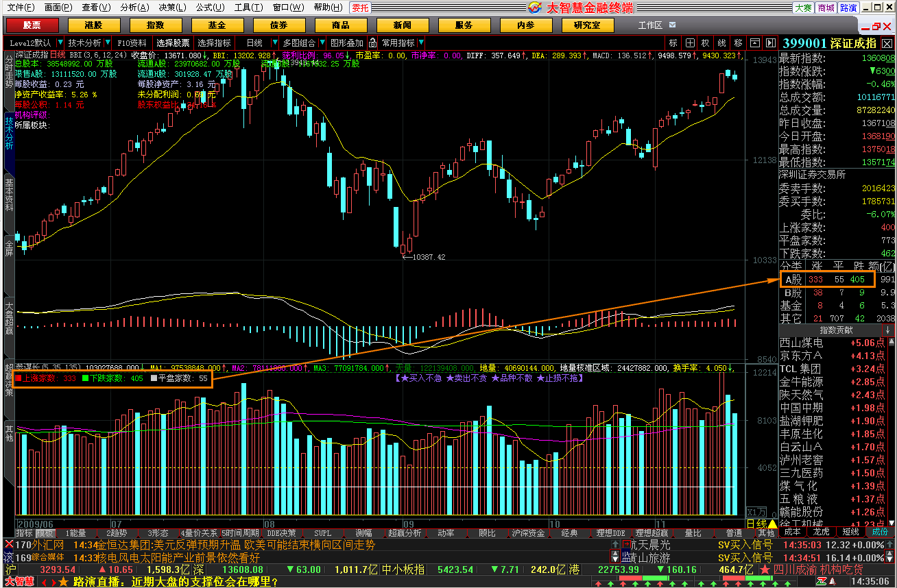Click the orange star before 路演直播
This screenshot has height=588, width=897.
point(63,582)
